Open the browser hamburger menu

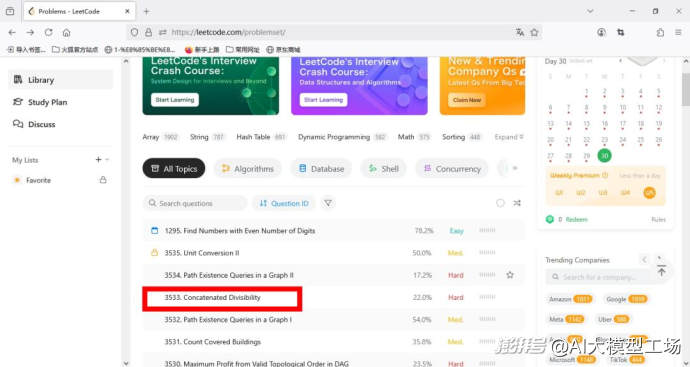click(678, 32)
